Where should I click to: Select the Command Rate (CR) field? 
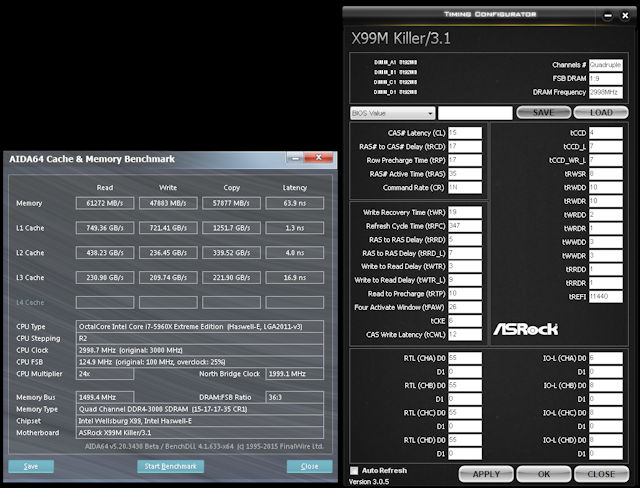pyautogui.click(x=465, y=188)
